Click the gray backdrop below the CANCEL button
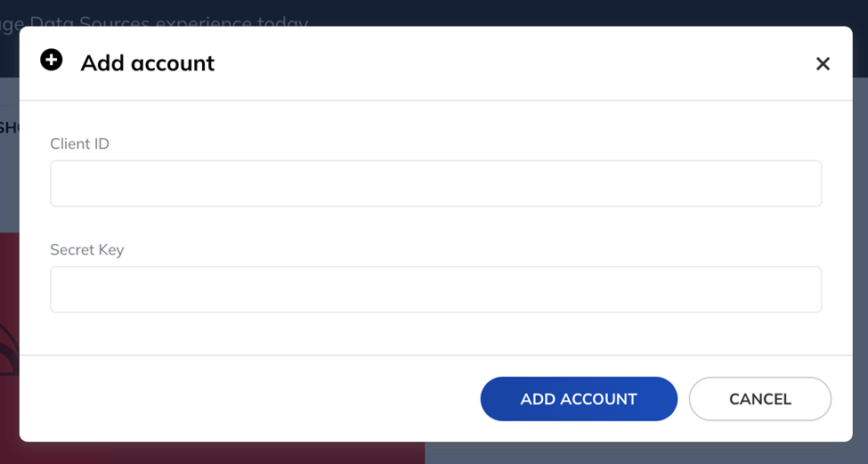This screenshot has width=868, height=464. (760, 453)
